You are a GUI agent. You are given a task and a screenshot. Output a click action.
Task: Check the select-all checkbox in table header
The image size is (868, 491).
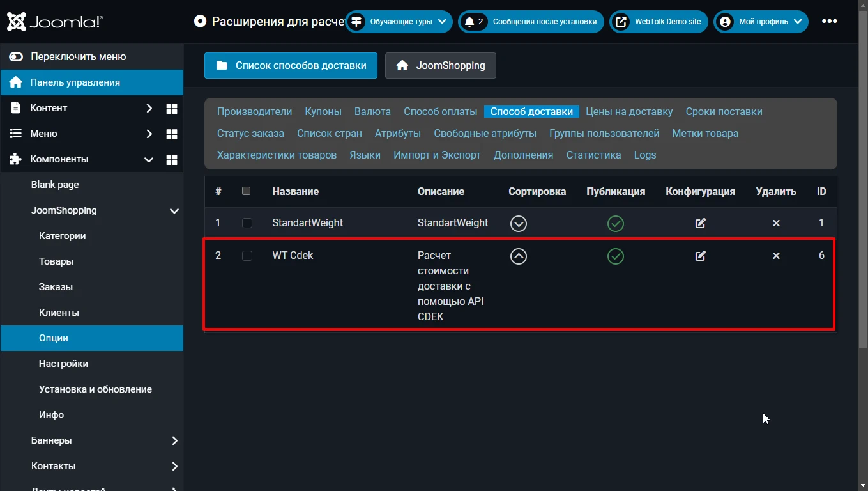(247, 191)
